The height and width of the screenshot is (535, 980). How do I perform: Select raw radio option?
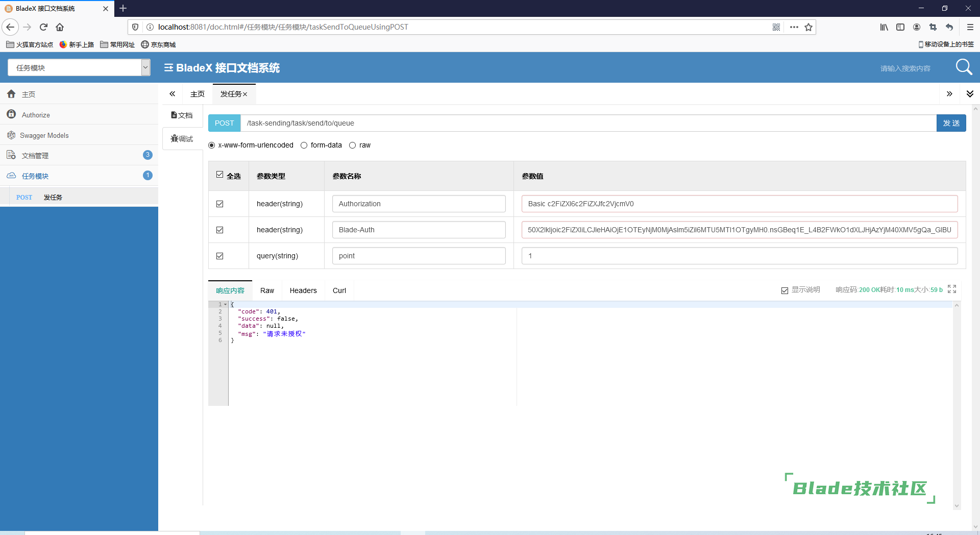tap(352, 145)
